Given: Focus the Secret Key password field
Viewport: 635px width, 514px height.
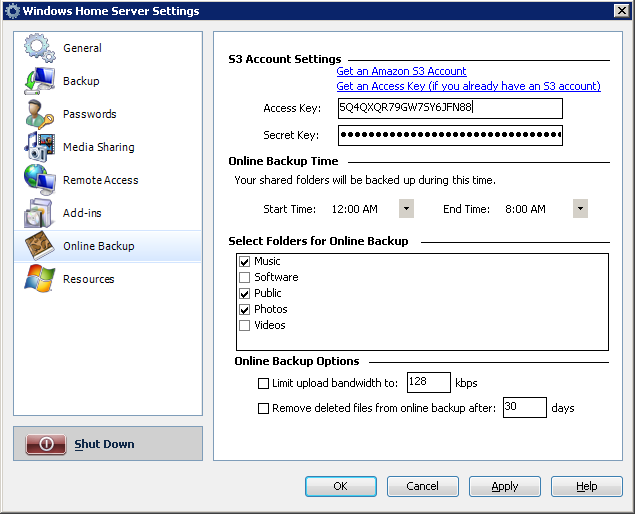Looking at the screenshot, I should coord(450,135).
